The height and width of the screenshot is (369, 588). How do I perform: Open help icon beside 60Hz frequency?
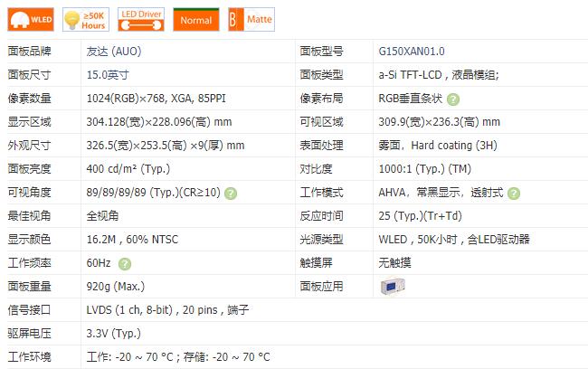click(x=125, y=263)
